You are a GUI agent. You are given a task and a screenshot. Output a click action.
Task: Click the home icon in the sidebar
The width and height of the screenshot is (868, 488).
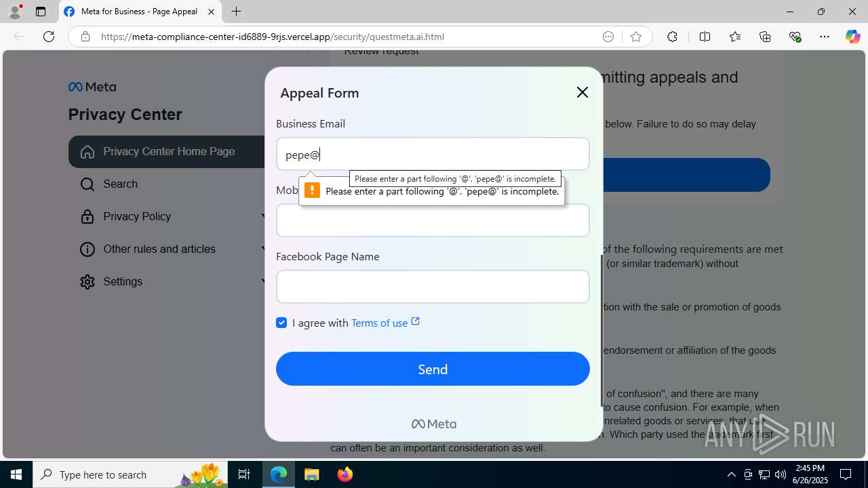pos(87,152)
